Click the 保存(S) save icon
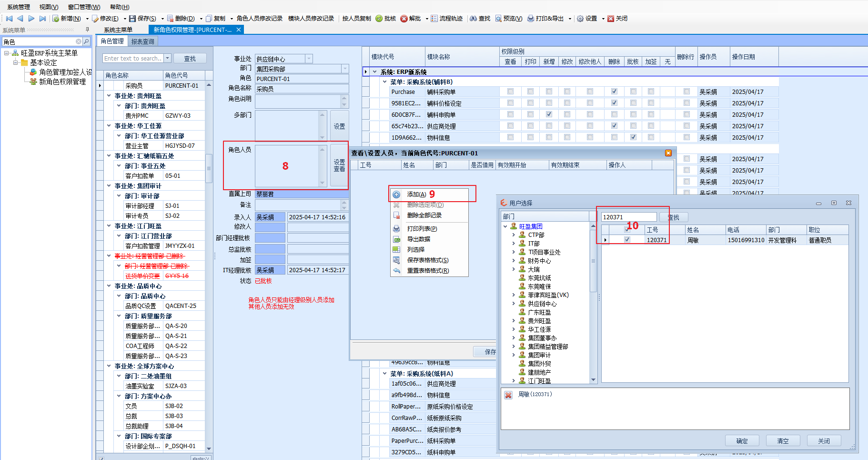The width and height of the screenshot is (868, 460). [132, 19]
